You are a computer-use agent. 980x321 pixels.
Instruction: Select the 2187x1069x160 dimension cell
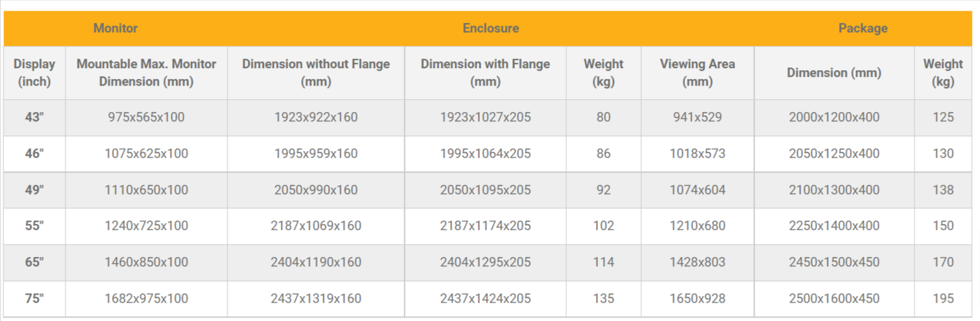tap(316, 226)
